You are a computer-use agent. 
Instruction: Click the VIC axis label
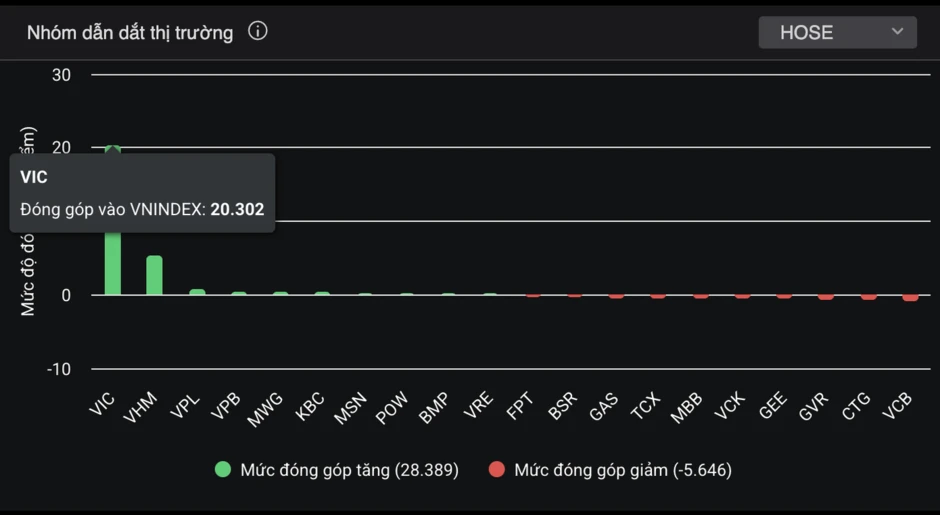coord(102,404)
